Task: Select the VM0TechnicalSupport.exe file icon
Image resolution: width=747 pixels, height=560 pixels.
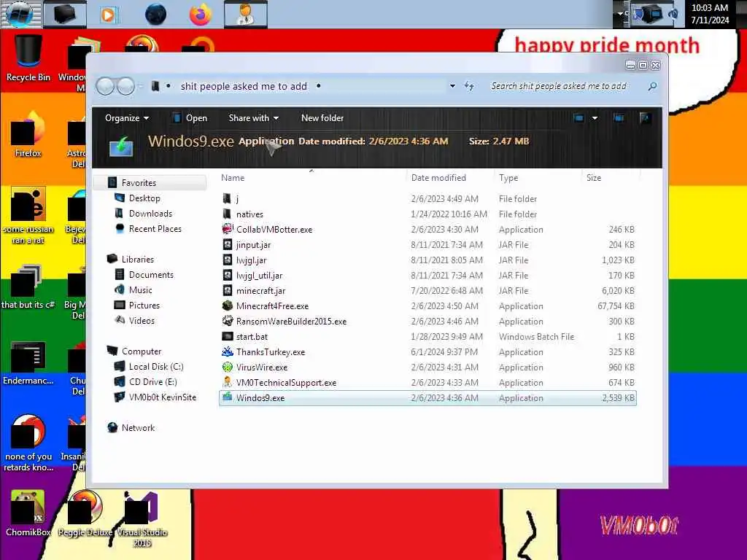Action: 228,382
